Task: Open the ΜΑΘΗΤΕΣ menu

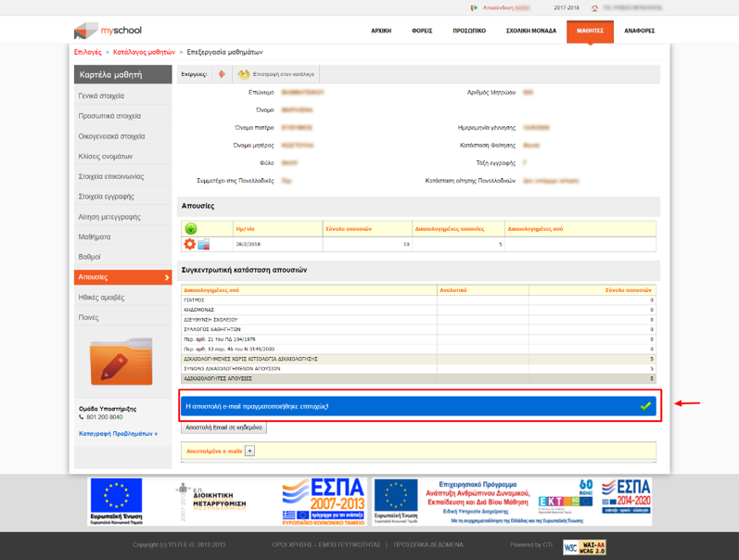Action: click(590, 31)
